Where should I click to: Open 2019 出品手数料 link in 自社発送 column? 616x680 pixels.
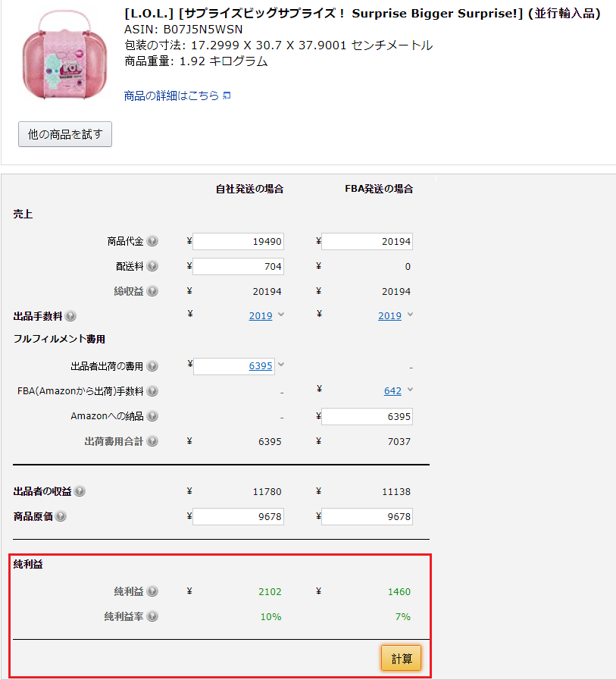261,315
